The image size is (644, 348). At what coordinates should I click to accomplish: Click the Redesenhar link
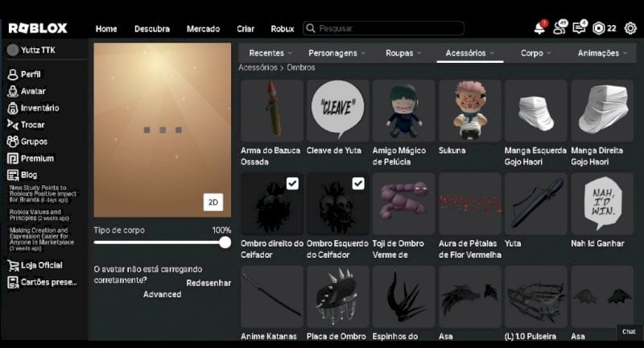[208, 283]
